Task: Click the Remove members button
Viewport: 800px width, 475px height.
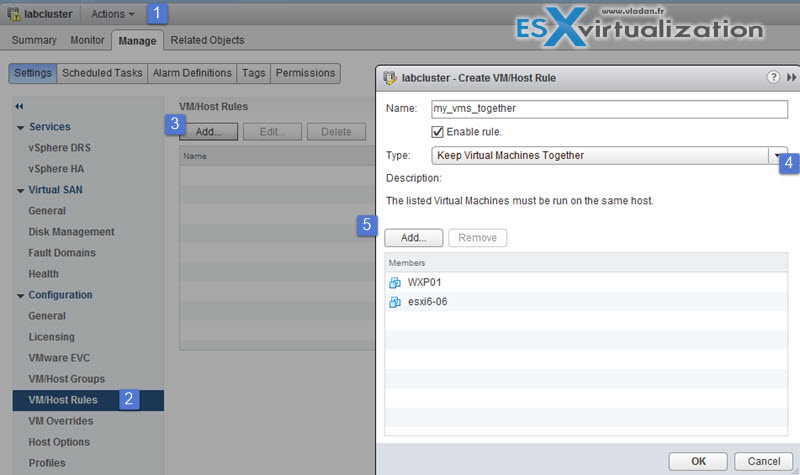Action: tap(478, 238)
